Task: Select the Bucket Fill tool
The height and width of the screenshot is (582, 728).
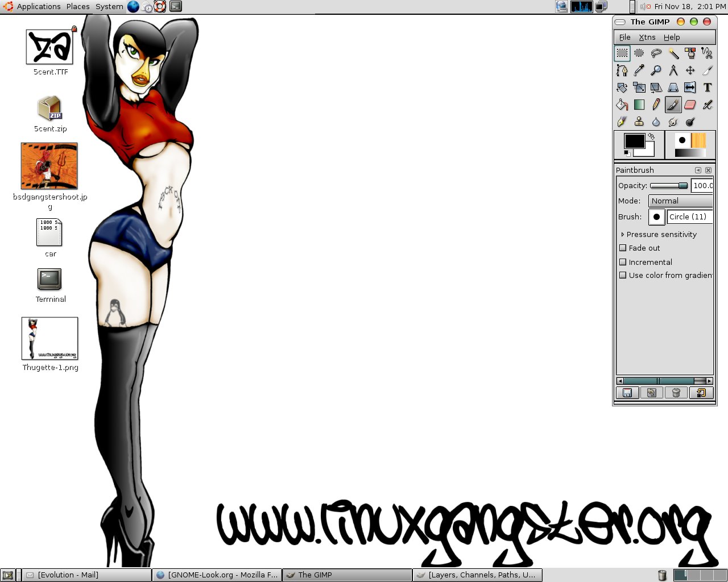Action: [622, 105]
